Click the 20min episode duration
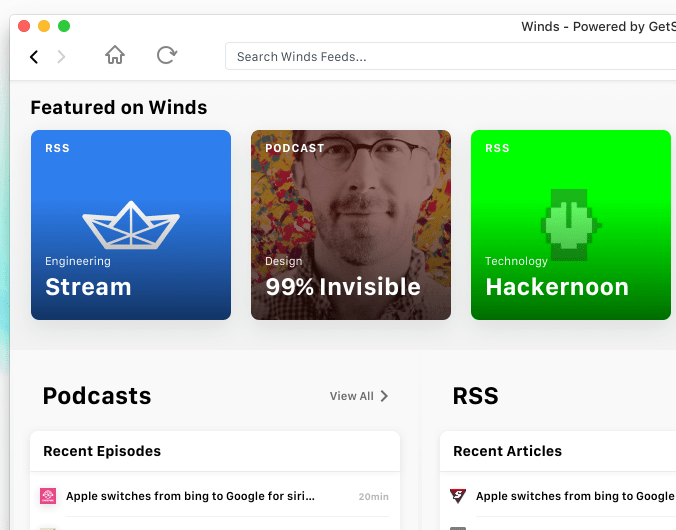The image size is (676, 530). (x=373, y=497)
